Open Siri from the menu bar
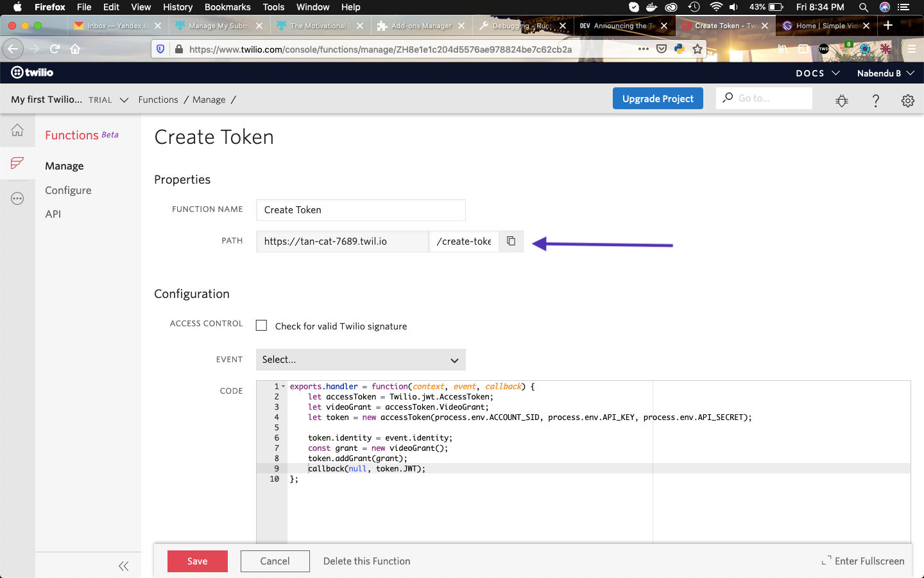 pos(885,7)
